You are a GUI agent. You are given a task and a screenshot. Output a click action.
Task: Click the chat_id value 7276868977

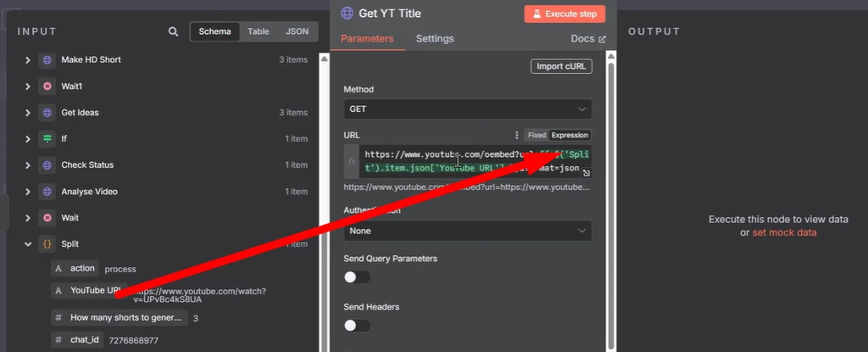coord(133,340)
